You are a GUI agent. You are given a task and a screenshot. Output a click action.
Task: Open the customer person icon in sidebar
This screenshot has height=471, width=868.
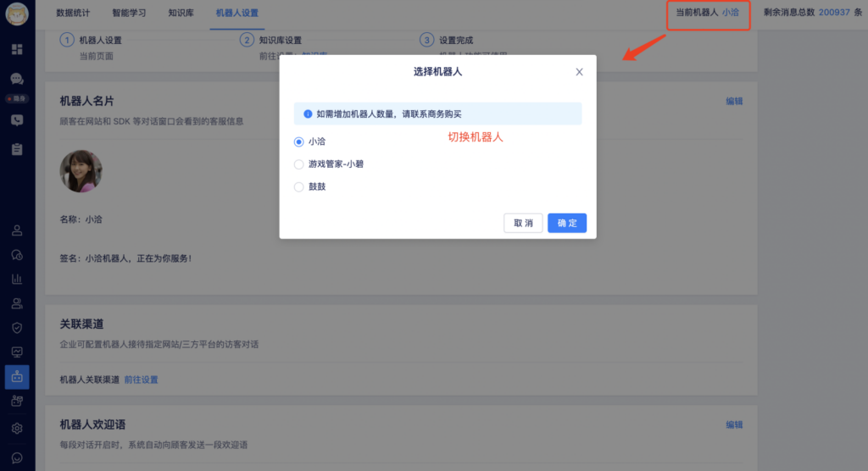pyautogui.click(x=17, y=230)
